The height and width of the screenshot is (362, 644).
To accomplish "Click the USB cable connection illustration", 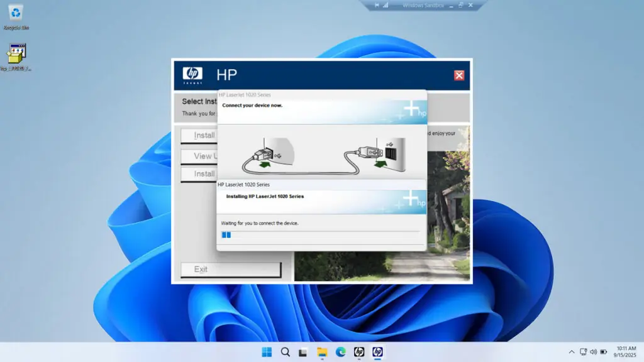I will 324,156.
